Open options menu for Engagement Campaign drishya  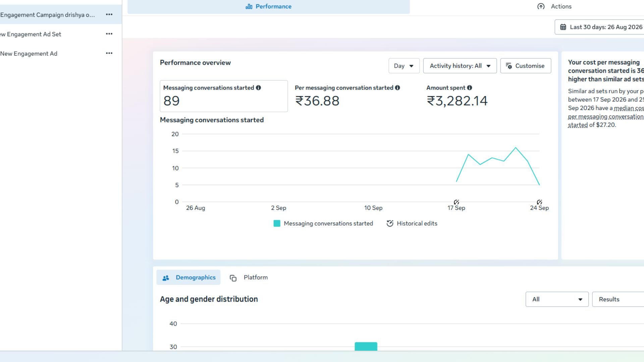tap(109, 14)
